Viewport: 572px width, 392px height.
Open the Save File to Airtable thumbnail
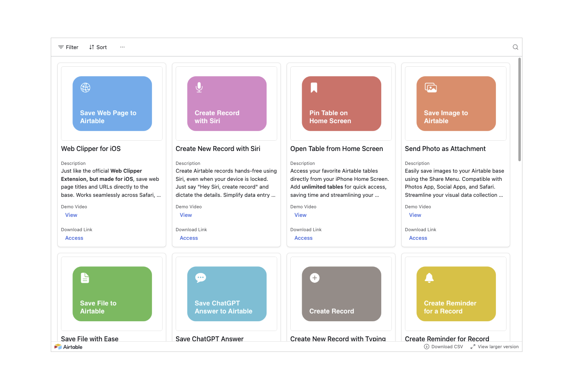pyautogui.click(x=112, y=294)
